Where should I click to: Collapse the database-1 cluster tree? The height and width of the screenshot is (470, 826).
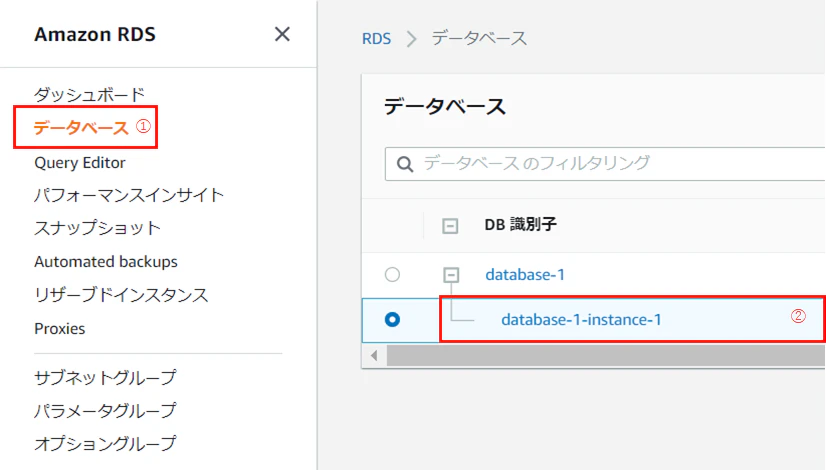pos(451,275)
